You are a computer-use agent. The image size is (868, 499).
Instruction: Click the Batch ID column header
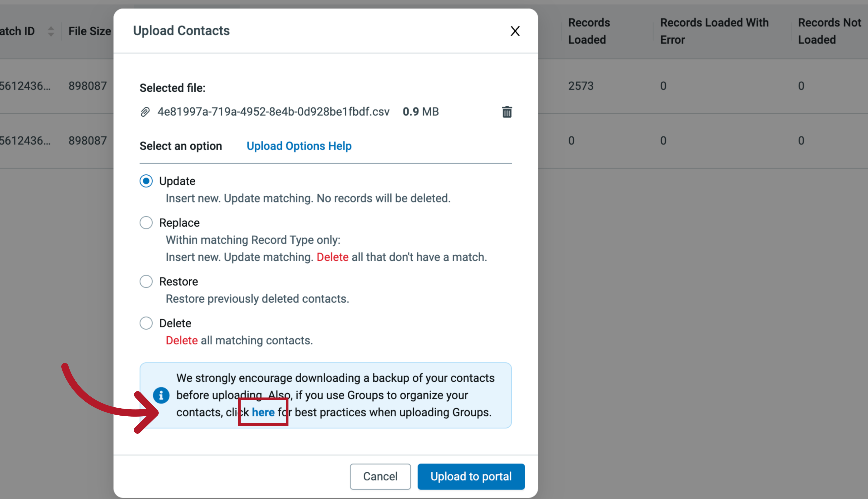pyautogui.click(x=18, y=31)
